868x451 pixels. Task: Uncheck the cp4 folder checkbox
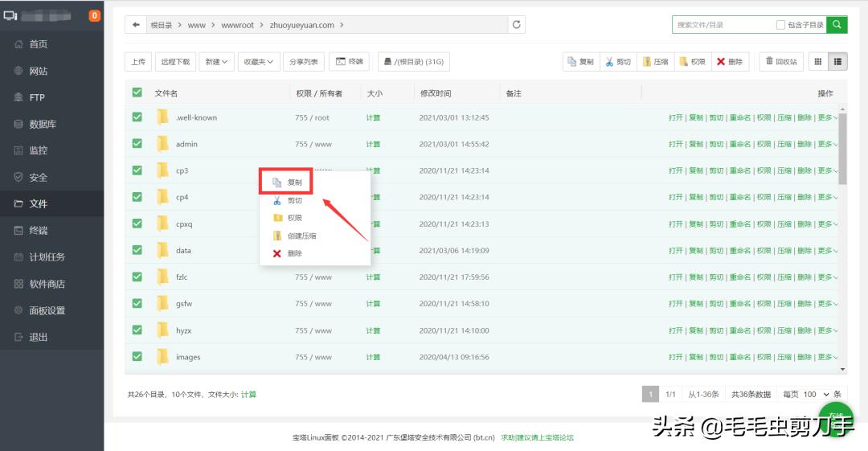click(137, 197)
